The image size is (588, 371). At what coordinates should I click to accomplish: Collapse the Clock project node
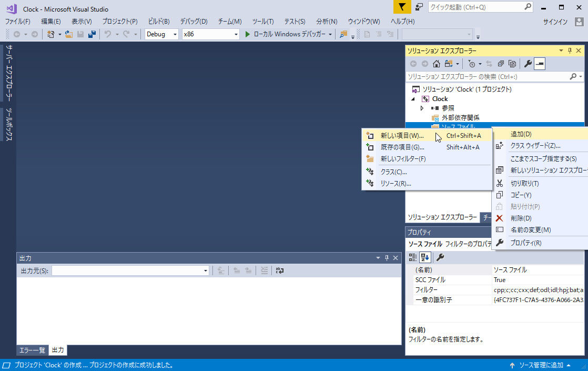(413, 99)
